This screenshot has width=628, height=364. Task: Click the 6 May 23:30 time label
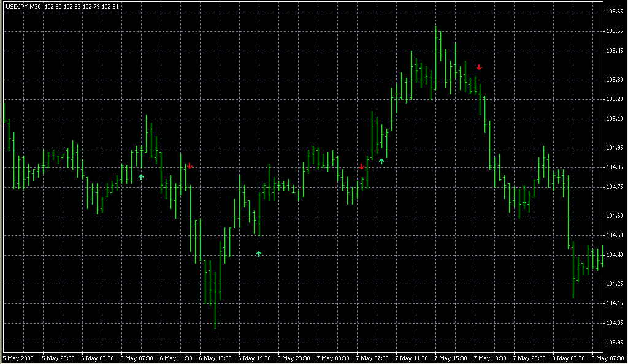(294, 358)
